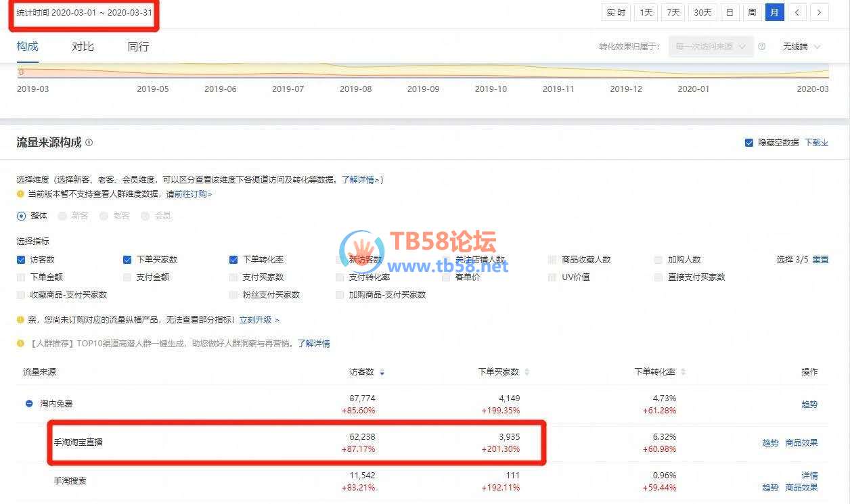
Task: Click the help icon next to conversion attribution dropdown
Action: pos(762,47)
